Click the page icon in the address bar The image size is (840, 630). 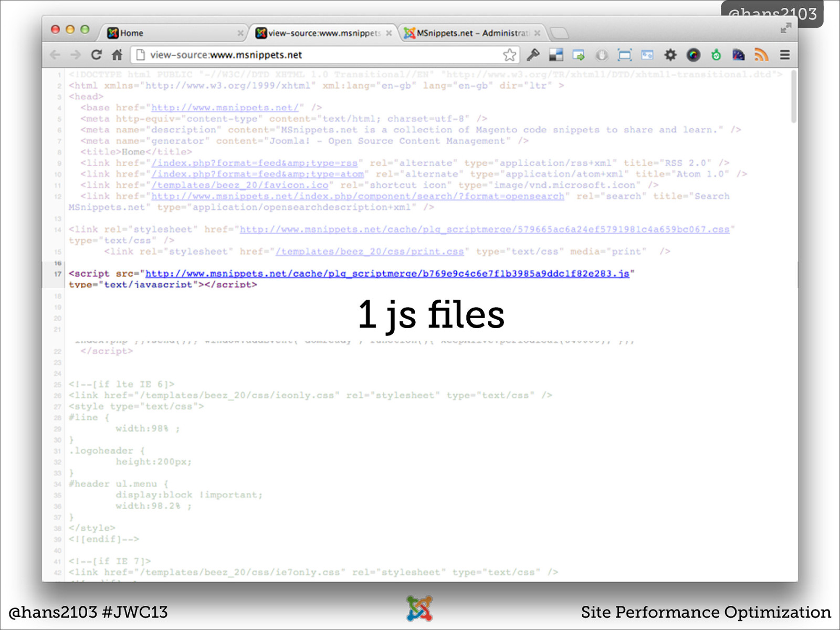140,55
